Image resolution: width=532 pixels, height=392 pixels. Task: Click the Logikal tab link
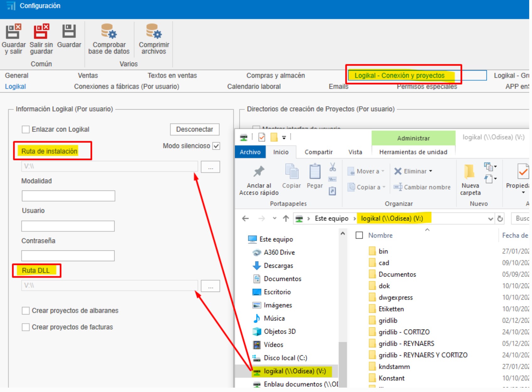pos(15,87)
